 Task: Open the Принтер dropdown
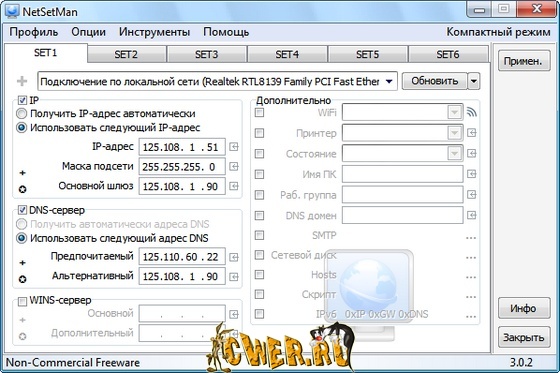[x=454, y=133]
